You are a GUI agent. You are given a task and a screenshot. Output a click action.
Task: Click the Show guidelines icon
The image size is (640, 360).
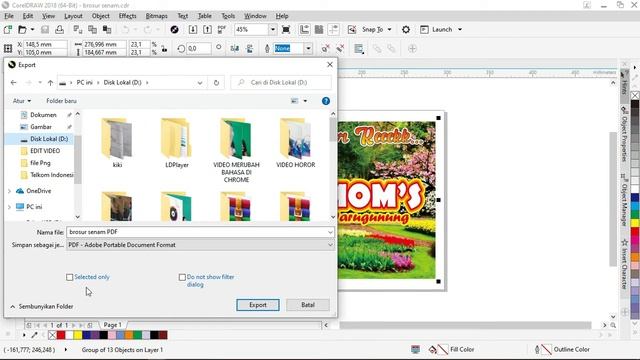click(x=333, y=29)
